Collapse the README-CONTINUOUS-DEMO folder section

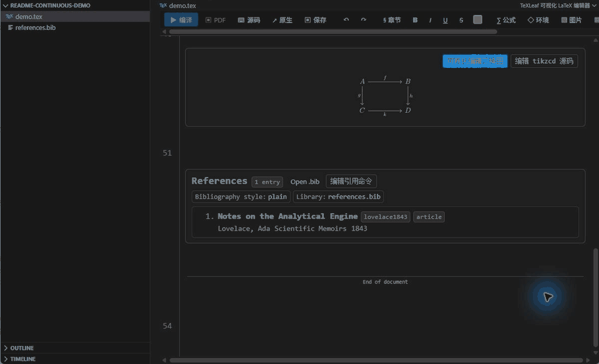(75, 6)
